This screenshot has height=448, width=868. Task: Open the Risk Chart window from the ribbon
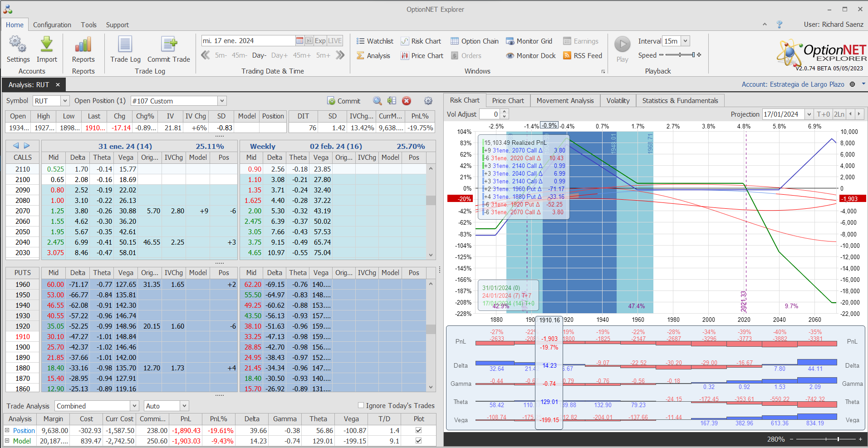[x=421, y=41]
